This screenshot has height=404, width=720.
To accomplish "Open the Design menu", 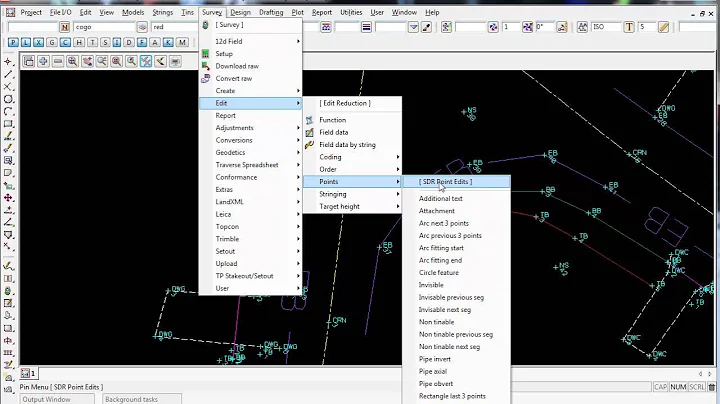I will tap(241, 12).
